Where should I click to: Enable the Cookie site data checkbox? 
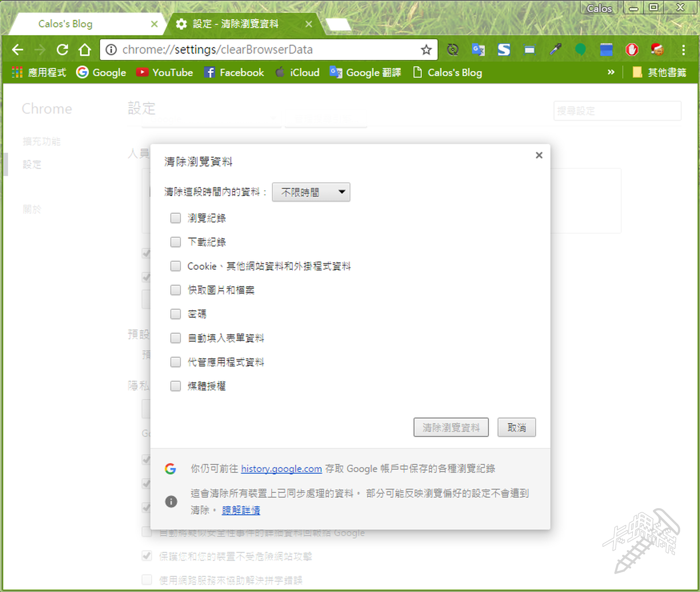click(x=175, y=266)
